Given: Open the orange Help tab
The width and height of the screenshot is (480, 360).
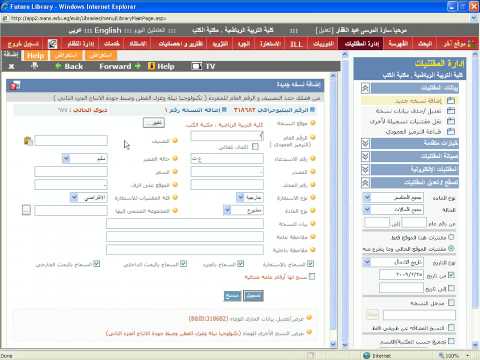Looking at the screenshot, I should click(x=35, y=55).
